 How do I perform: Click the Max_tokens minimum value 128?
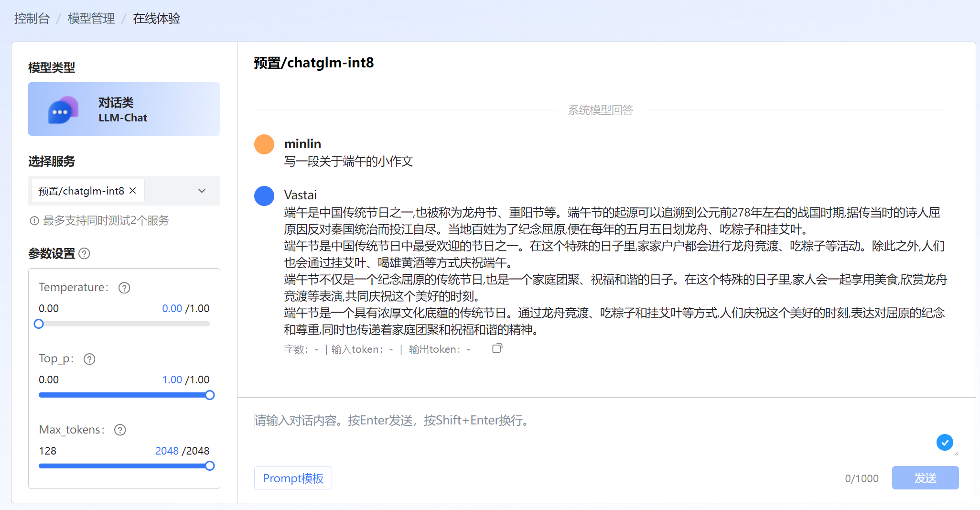click(x=48, y=451)
